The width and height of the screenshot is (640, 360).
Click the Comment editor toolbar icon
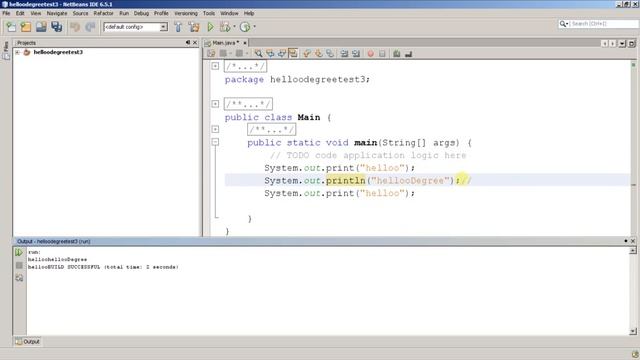[x=397, y=53]
